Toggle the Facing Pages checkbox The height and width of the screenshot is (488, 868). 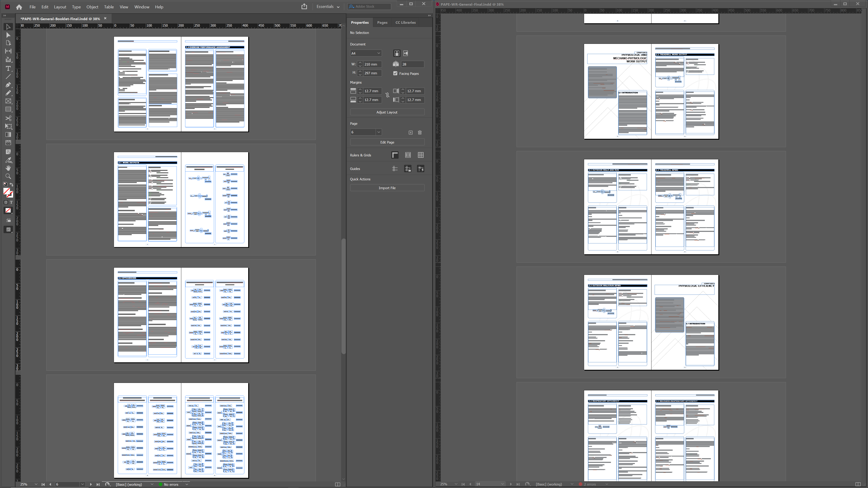(x=395, y=73)
